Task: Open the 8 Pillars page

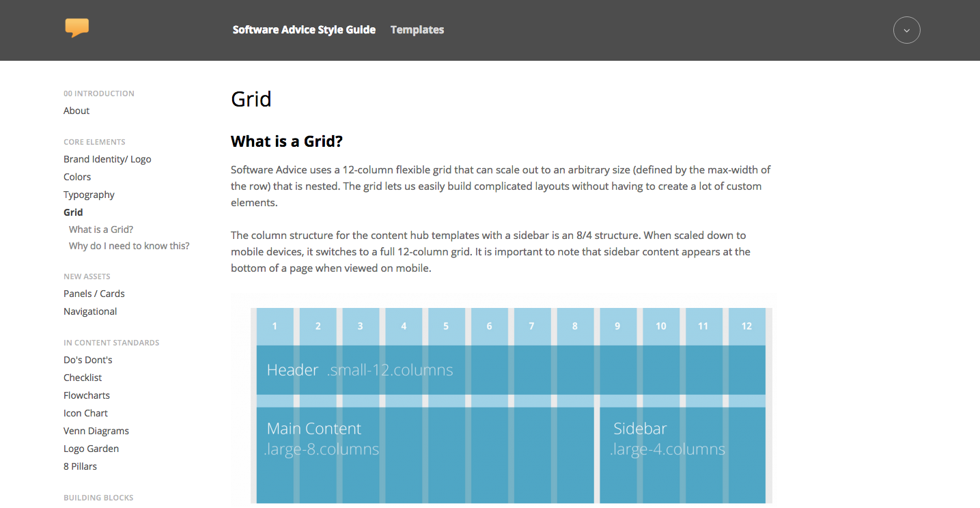Action: tap(80, 466)
